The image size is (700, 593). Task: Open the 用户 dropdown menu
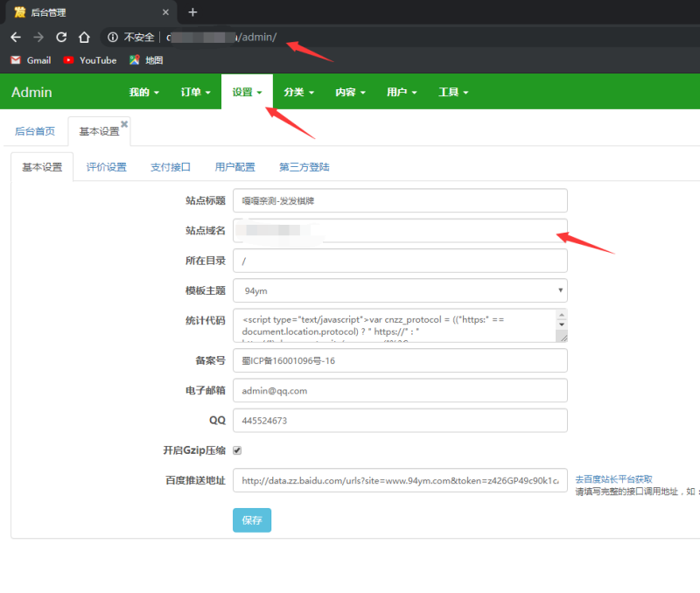point(402,92)
